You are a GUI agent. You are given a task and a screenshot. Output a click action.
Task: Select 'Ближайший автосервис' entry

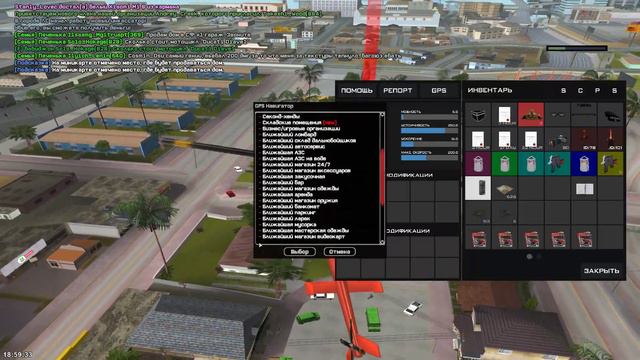pos(292,147)
